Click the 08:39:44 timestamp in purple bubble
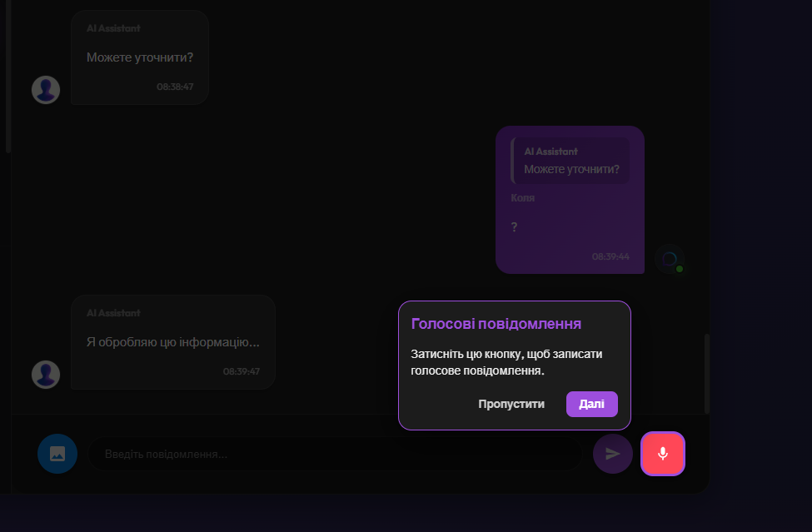Image resolution: width=812 pixels, height=532 pixels. 610,256
